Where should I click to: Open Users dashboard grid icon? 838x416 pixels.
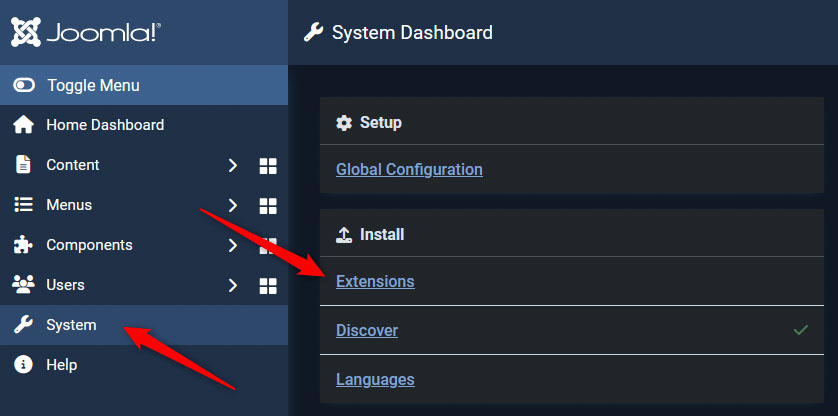(267, 286)
